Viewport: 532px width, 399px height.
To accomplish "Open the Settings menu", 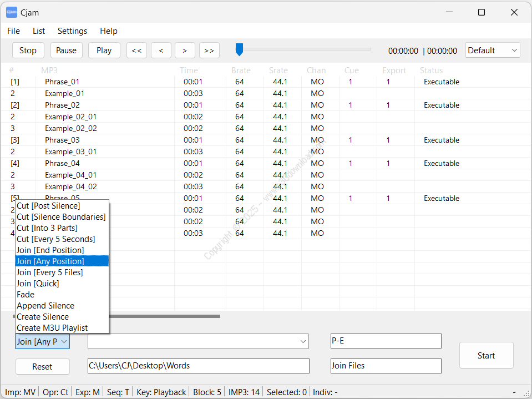I will point(72,31).
